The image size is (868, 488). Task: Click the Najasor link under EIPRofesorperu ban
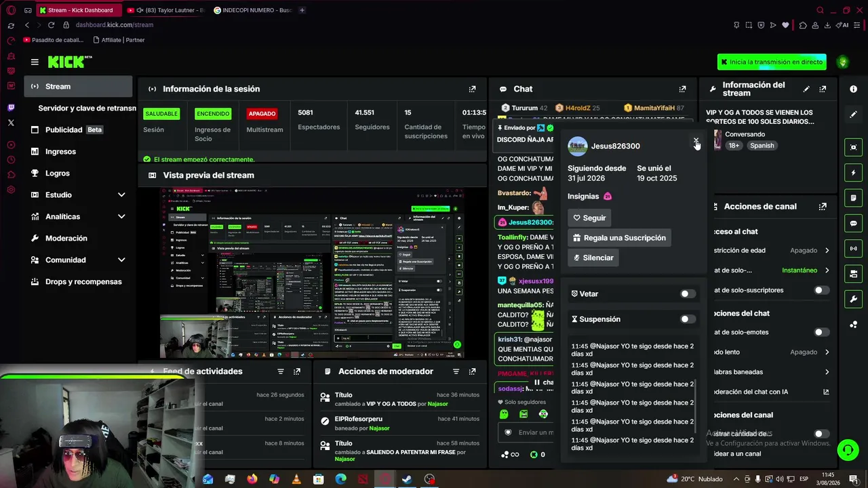point(380,428)
